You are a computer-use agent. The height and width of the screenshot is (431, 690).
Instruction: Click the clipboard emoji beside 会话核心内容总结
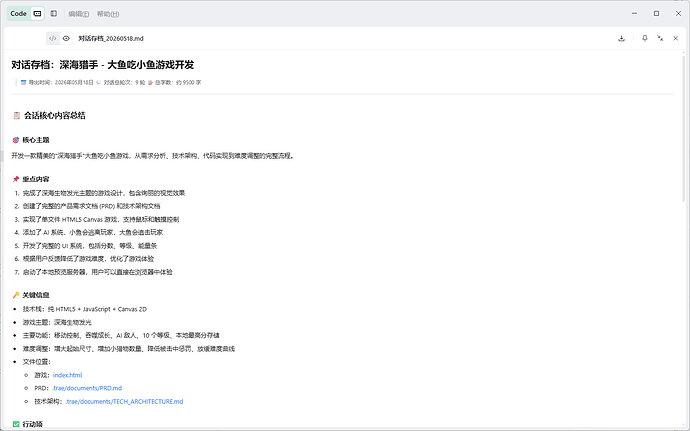(17, 115)
